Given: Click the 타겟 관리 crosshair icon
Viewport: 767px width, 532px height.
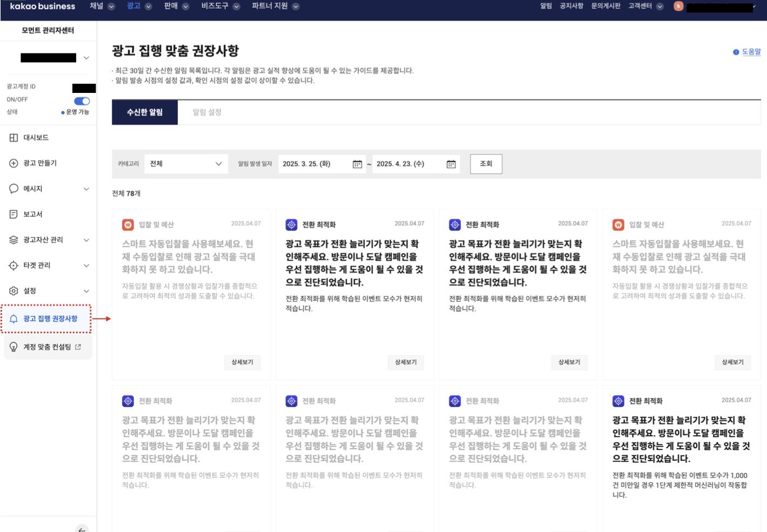Looking at the screenshot, I should point(14,265).
